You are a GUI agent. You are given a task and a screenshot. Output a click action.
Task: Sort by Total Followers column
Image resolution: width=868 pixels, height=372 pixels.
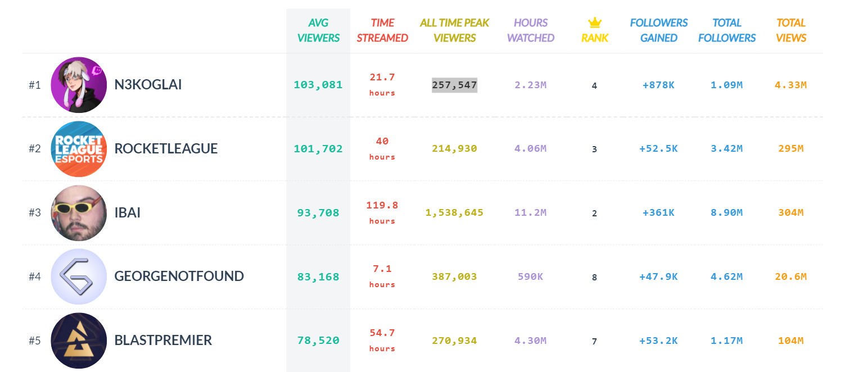click(727, 30)
